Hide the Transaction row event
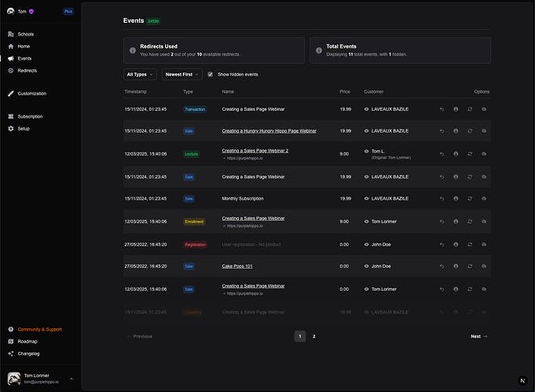 [484, 109]
